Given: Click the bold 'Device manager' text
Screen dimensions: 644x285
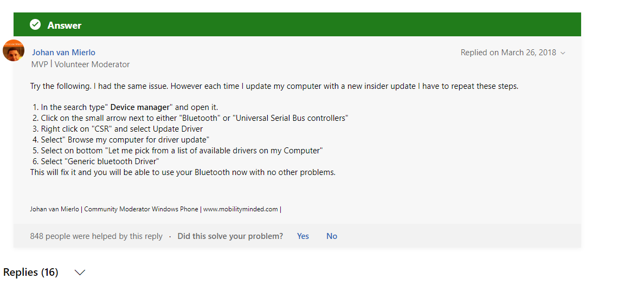Looking at the screenshot, I should pyautogui.click(x=140, y=108).
